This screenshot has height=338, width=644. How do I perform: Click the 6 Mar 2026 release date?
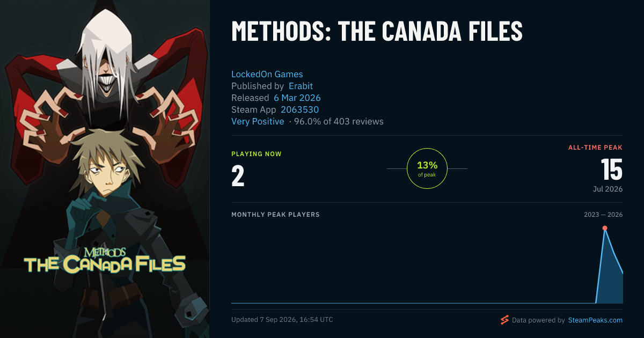[x=297, y=98]
